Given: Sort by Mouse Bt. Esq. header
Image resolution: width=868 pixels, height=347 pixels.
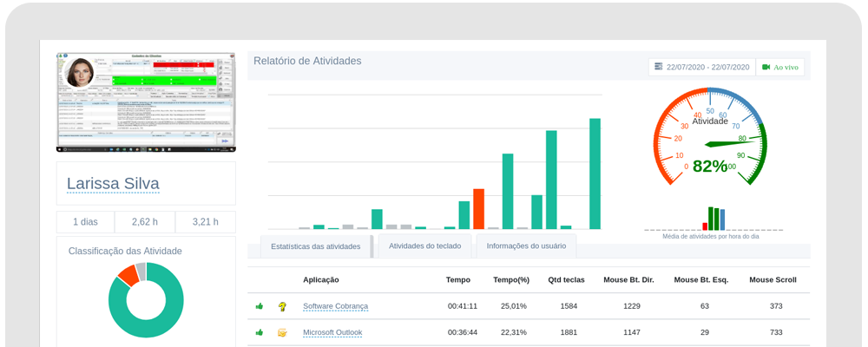Looking at the screenshot, I should 700,280.
